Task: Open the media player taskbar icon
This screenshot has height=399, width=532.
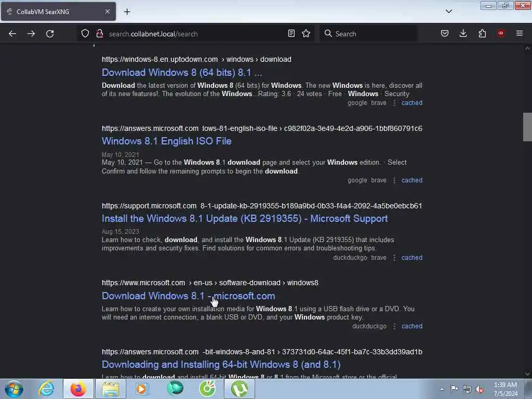Action: pos(142,389)
